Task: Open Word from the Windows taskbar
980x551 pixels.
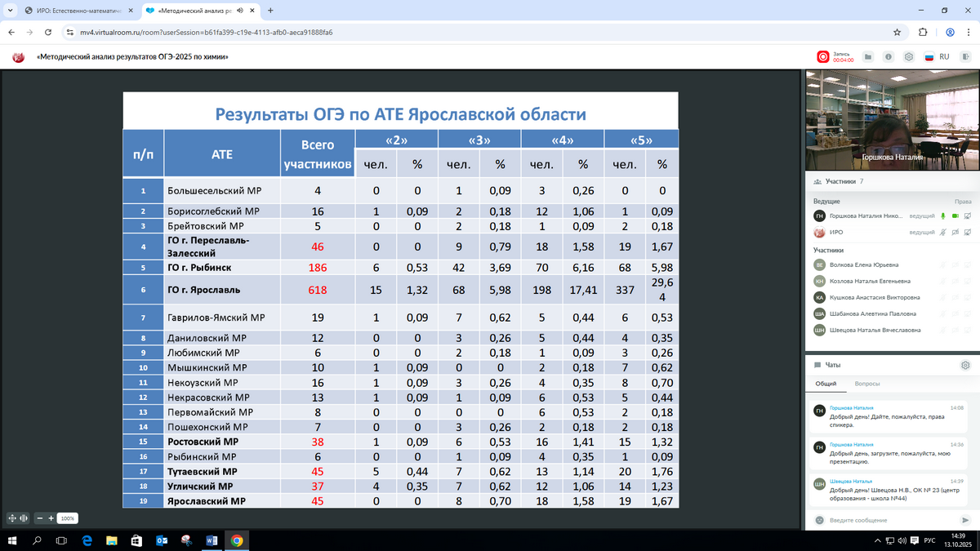Action: [x=211, y=540]
